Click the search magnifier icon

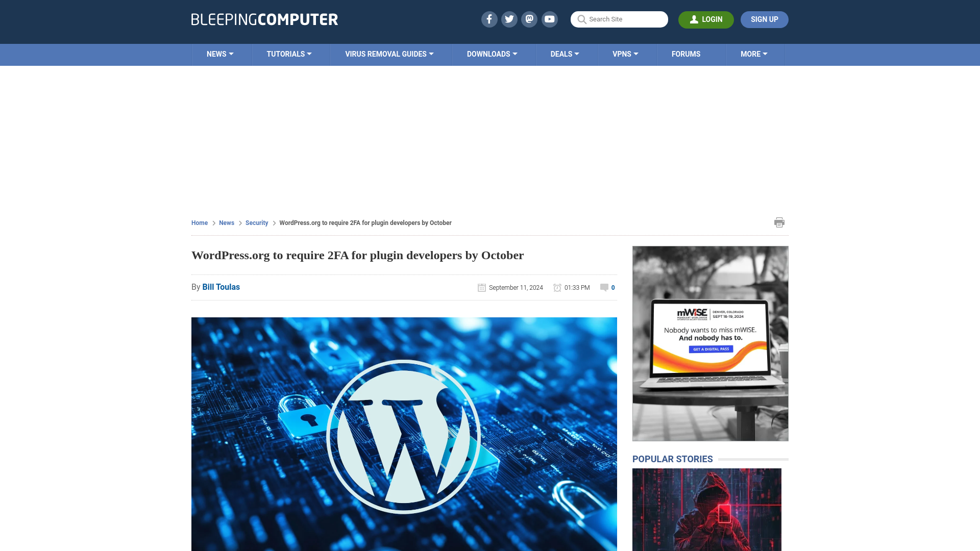pyautogui.click(x=581, y=19)
